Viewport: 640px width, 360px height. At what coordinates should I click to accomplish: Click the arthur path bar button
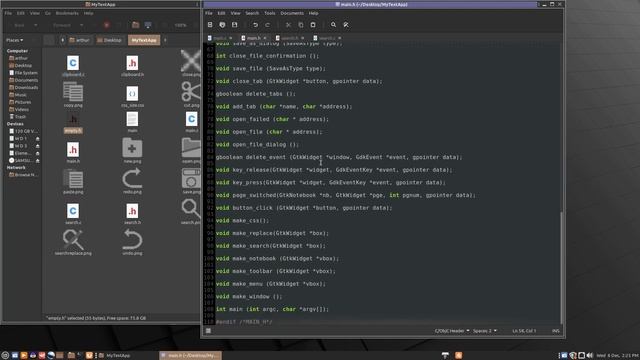80,40
